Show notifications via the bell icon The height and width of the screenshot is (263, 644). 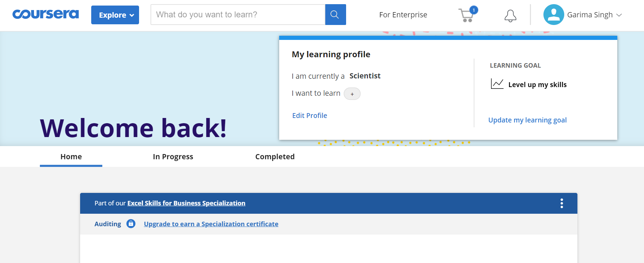pyautogui.click(x=510, y=16)
